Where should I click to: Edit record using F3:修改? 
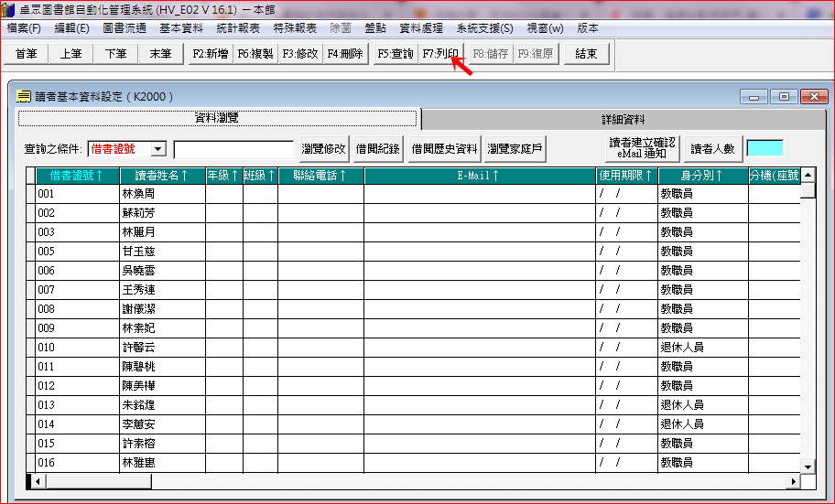300,54
